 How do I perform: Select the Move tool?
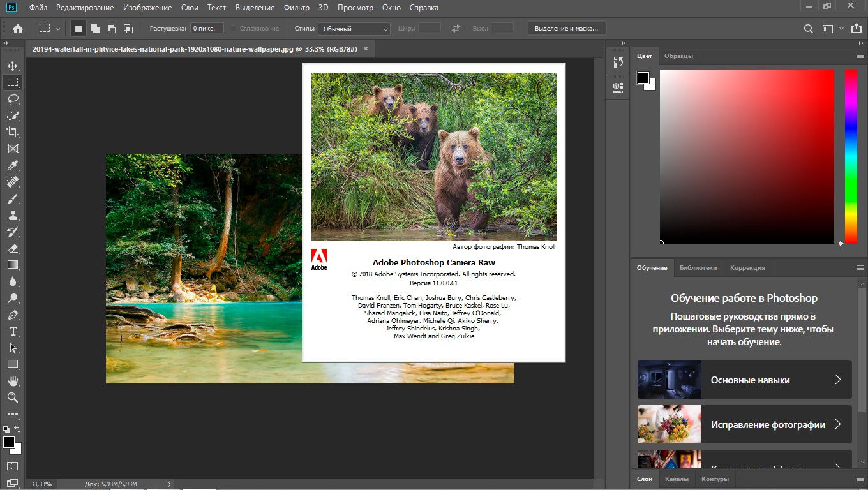(13, 66)
